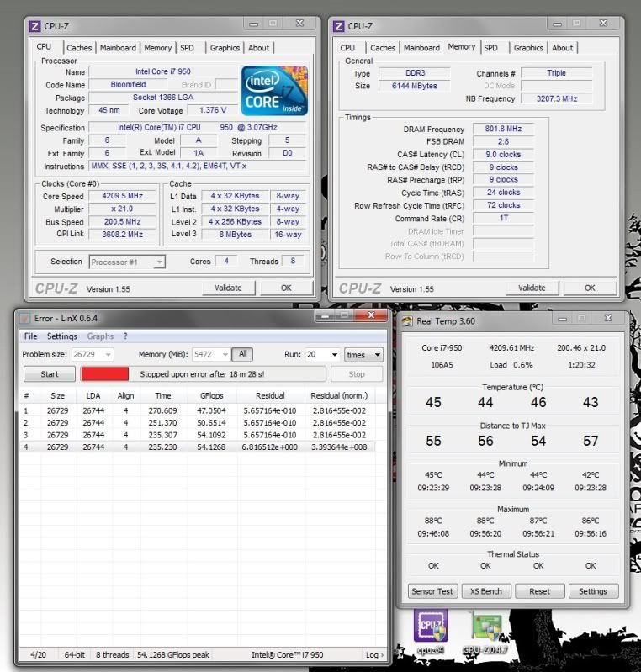
Task: Open the File menu in LinX
Action: tap(30, 336)
